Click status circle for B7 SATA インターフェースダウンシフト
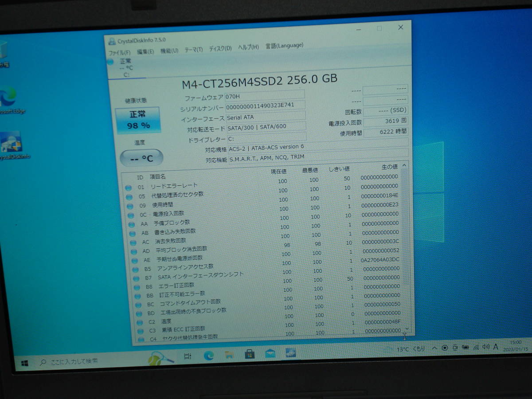 [x=137, y=278]
